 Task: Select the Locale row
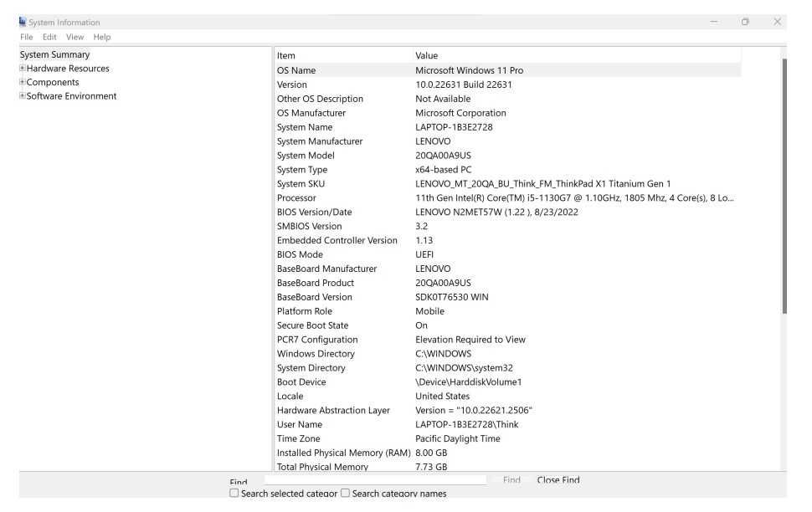507,396
